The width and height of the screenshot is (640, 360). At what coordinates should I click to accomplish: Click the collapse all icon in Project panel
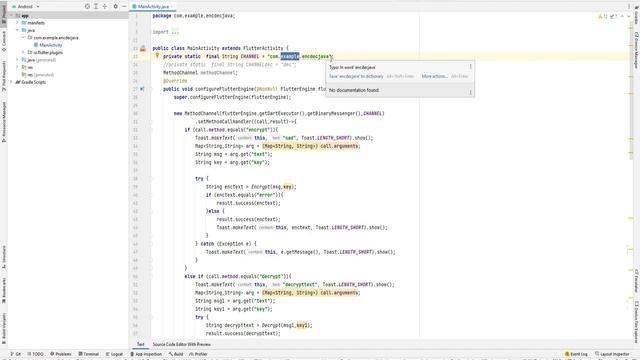(105, 7)
